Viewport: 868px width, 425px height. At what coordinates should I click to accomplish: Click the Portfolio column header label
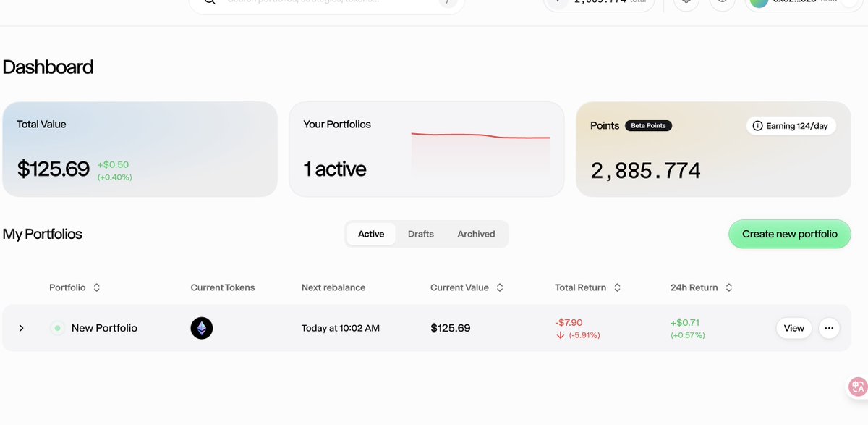coord(67,287)
